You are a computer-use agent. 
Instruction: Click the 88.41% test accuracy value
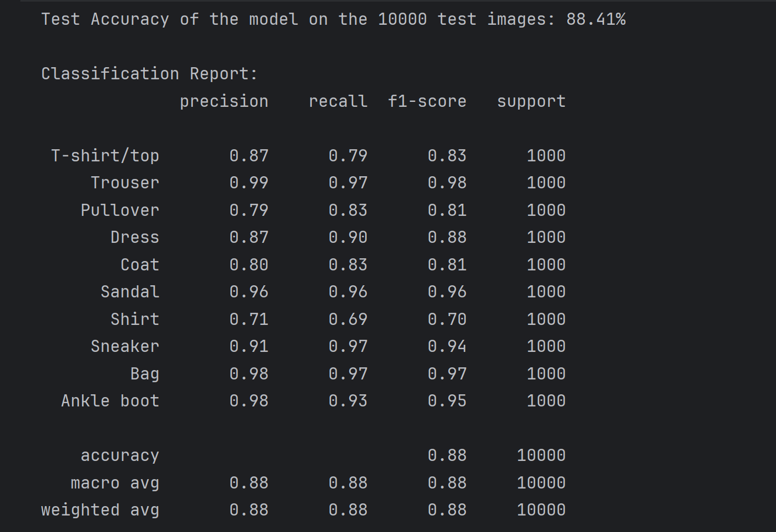595,19
